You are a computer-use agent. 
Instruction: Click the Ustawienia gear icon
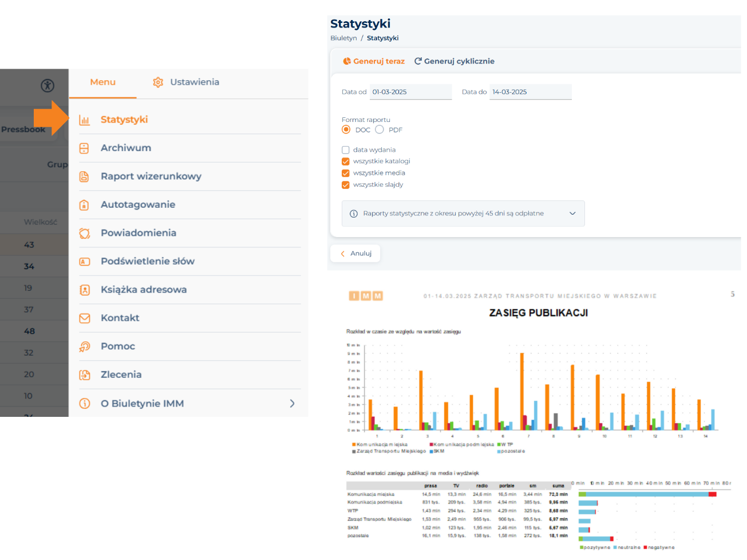158,82
